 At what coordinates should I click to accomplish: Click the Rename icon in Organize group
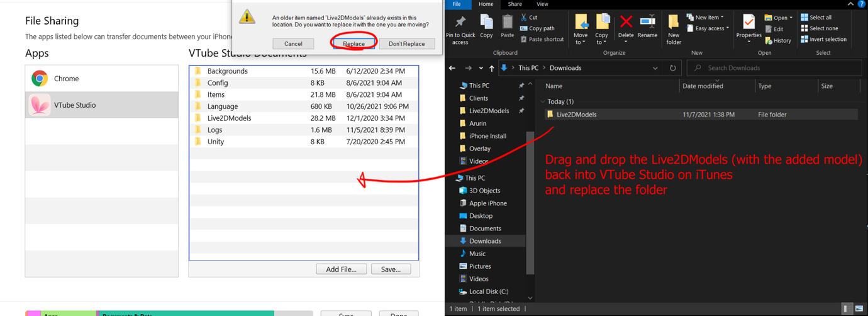point(647,23)
